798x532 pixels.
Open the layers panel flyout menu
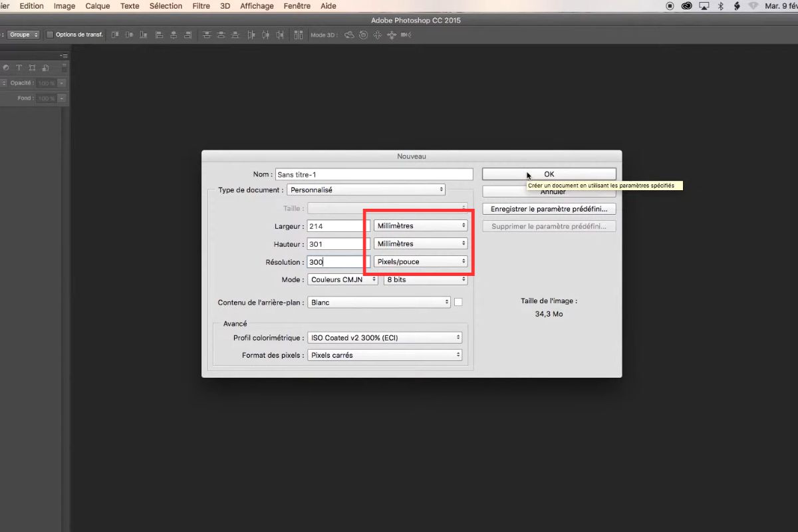pos(64,55)
